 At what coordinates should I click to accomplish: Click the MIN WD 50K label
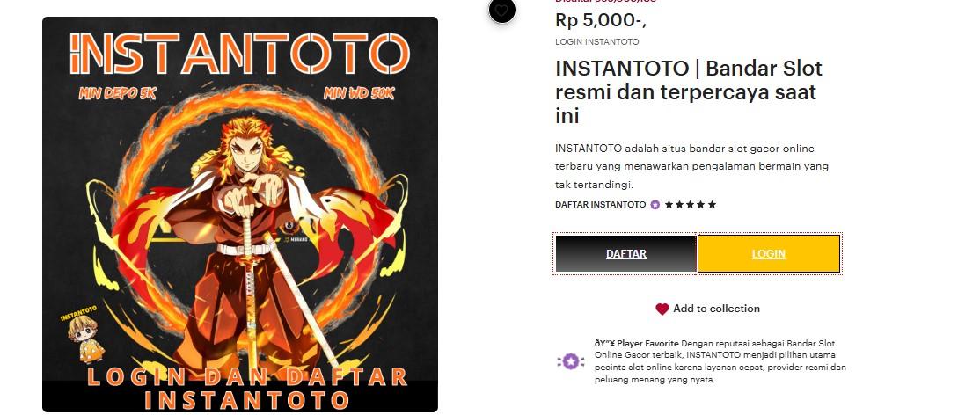pos(360,94)
